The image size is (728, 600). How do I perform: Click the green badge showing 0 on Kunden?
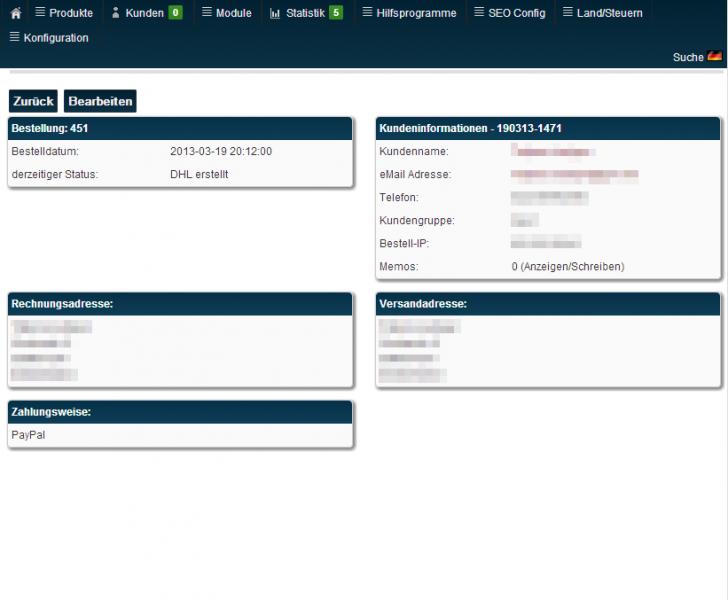point(175,13)
